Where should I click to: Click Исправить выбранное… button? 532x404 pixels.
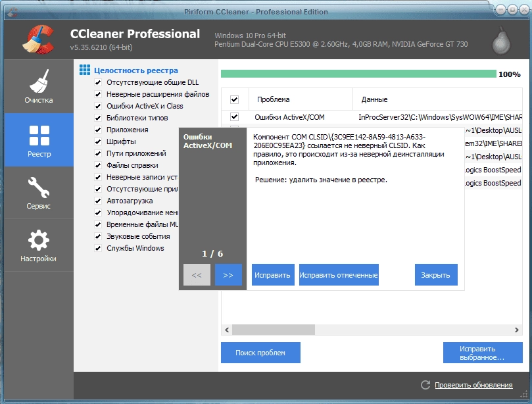click(483, 353)
